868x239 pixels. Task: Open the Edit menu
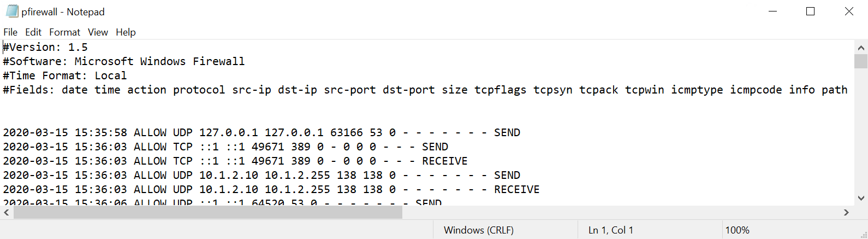pyautogui.click(x=33, y=32)
